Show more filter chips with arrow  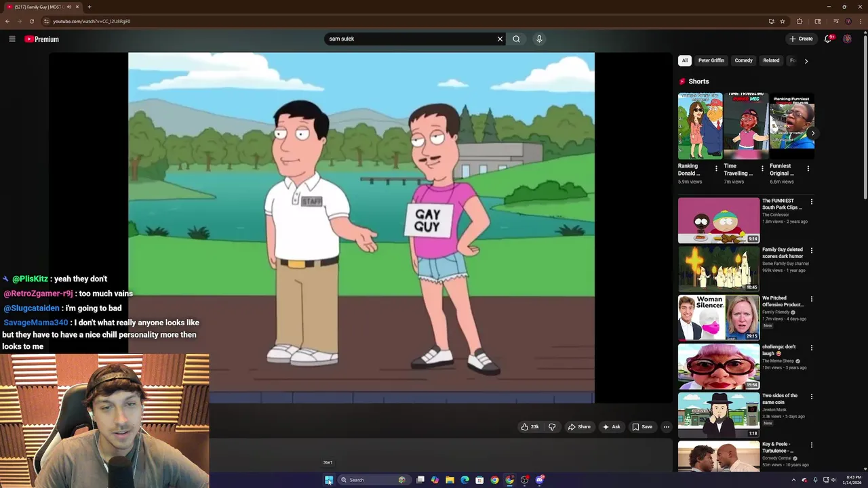(x=806, y=61)
